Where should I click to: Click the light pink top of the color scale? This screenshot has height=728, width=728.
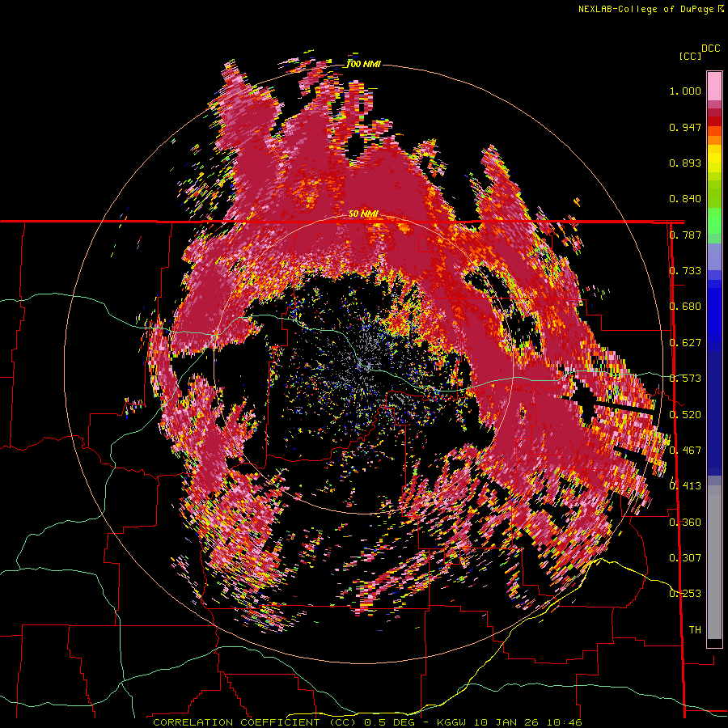click(x=714, y=86)
